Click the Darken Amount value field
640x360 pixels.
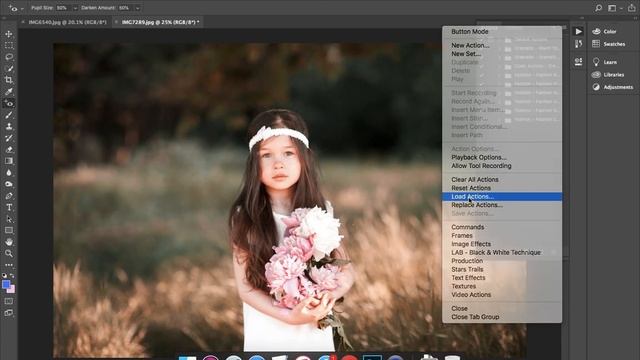click(x=126, y=8)
